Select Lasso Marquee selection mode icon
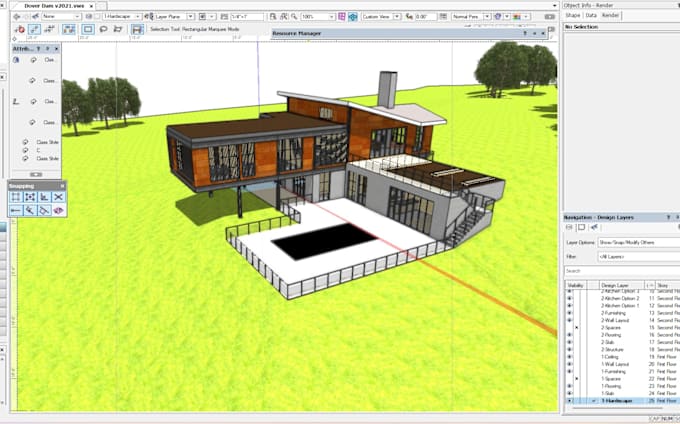The height and width of the screenshot is (424, 680). pyautogui.click(x=104, y=29)
